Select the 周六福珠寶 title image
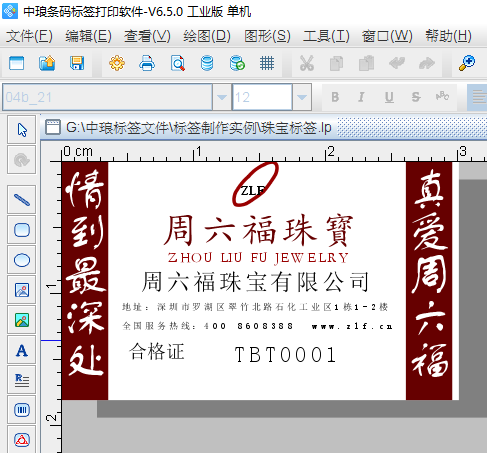Viewport: 487px width, 453px height. 258,231
